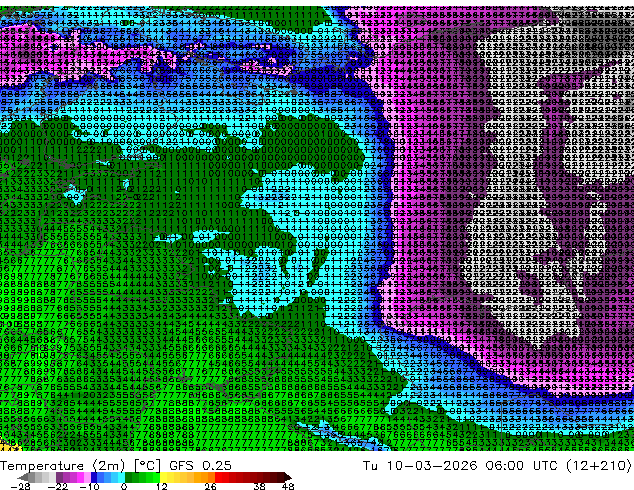Click the "Tu 10-03-2026 06:00 UTC (12+210)" timestamp
Viewport: 634px width, 490px height.
[x=497, y=466]
